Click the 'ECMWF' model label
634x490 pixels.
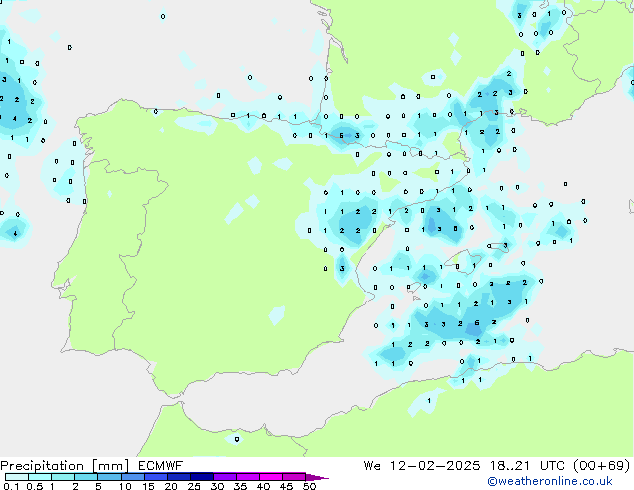[x=161, y=466]
